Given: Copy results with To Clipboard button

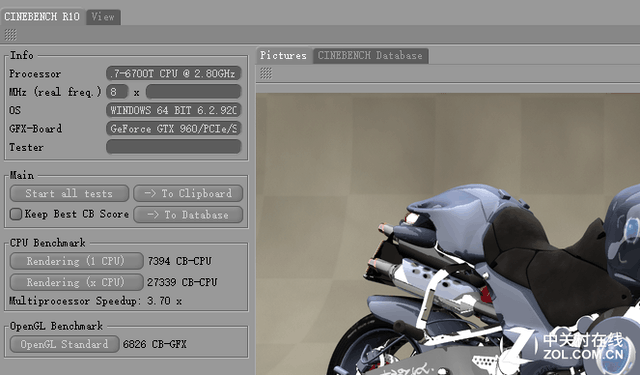Looking at the screenshot, I should click(x=188, y=193).
